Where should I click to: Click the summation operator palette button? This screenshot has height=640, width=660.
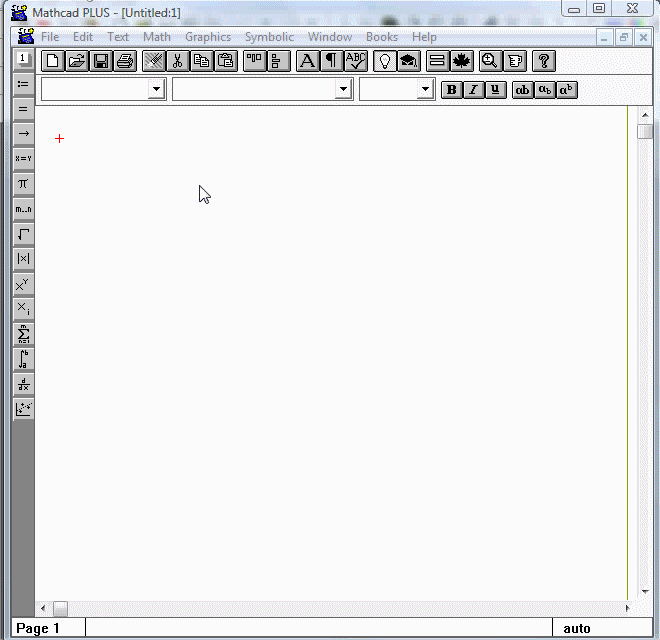(23, 334)
